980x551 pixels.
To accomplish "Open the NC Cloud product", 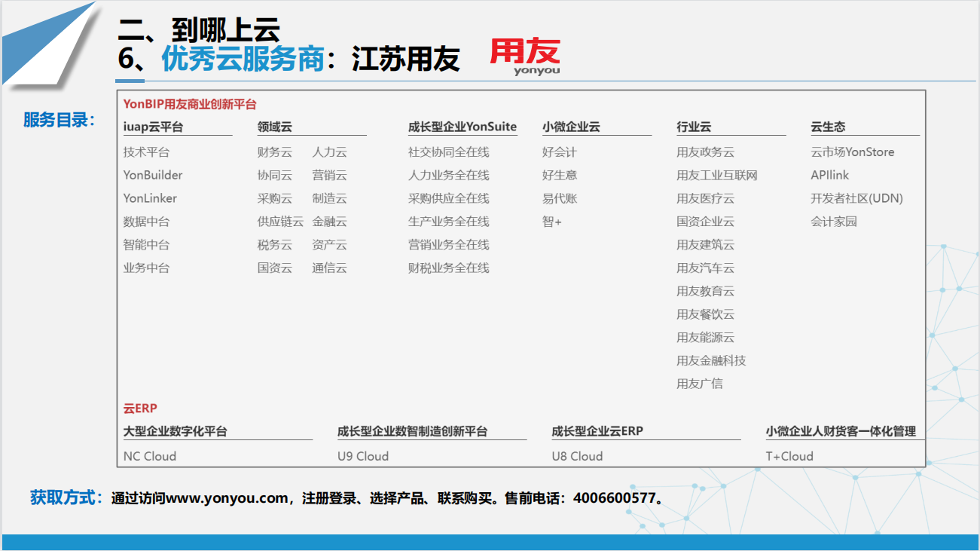I will [x=149, y=456].
